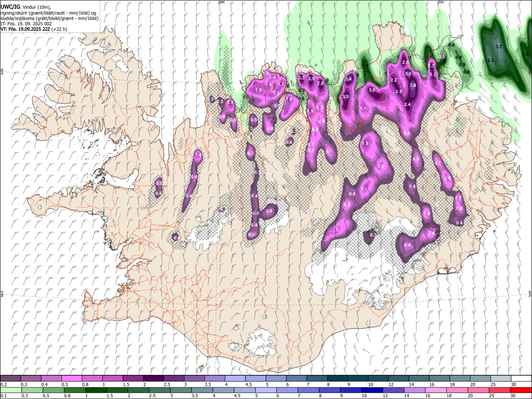Screen dimensions: 532x399
Task: Click the '0.1' number label under the lower legend
Action: (x=4, y=396)
